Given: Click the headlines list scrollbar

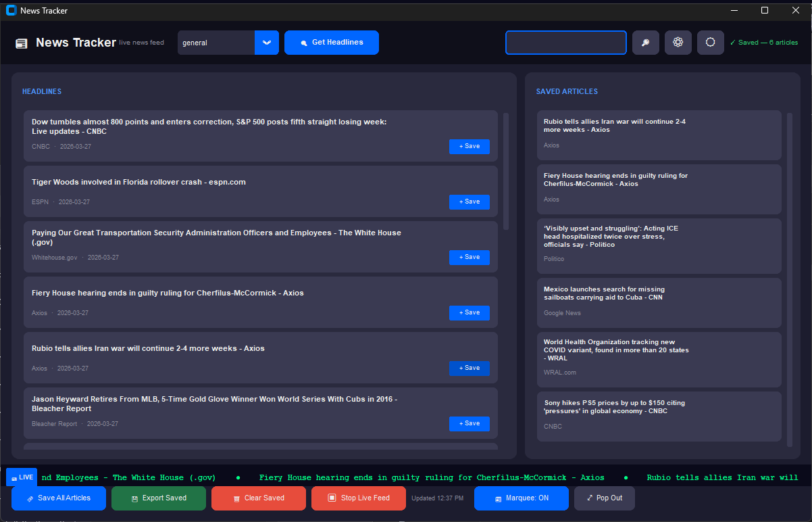Looking at the screenshot, I should click(506, 171).
